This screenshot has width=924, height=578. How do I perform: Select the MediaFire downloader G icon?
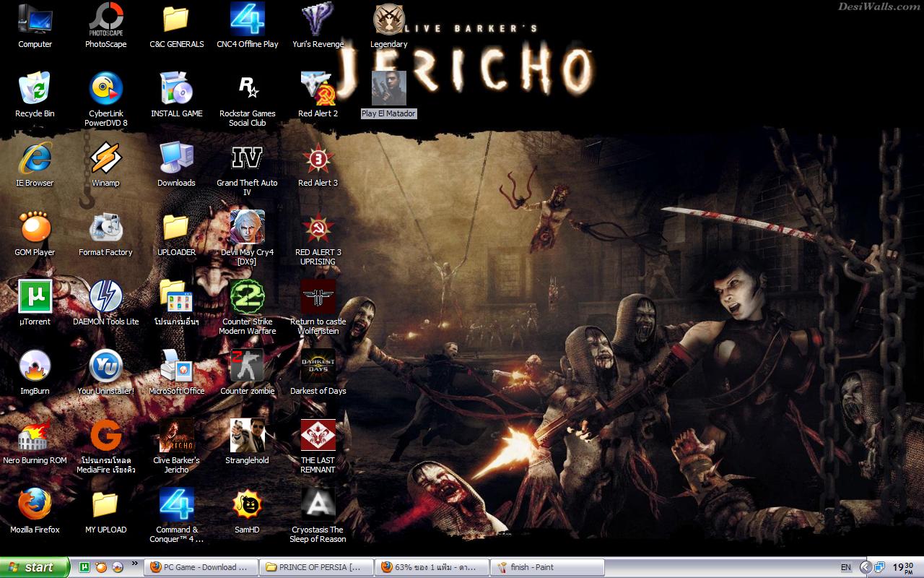[105, 436]
